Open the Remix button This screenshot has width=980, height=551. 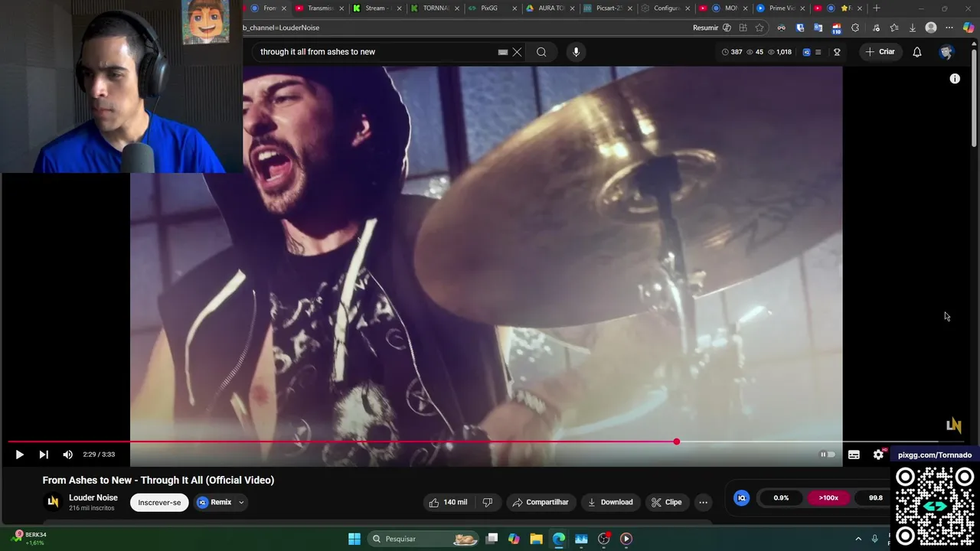[214, 502]
